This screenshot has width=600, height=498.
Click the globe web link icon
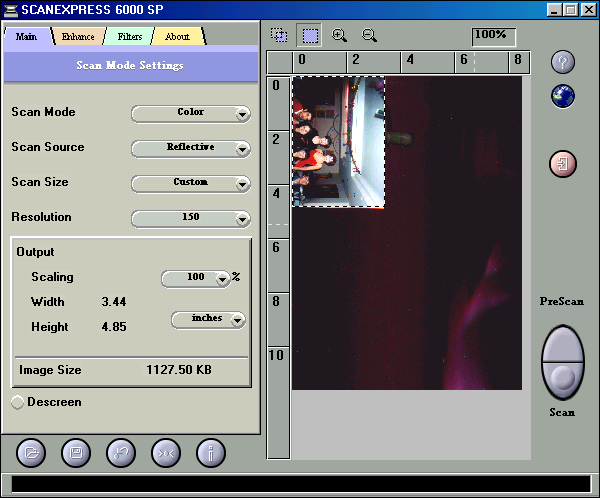pos(562,96)
